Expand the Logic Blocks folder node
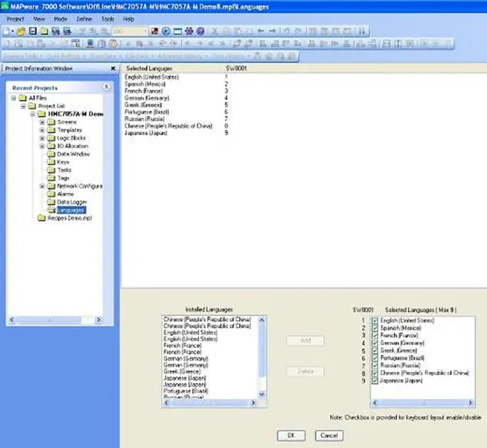Viewport: 487px width, 448px height. pos(42,138)
